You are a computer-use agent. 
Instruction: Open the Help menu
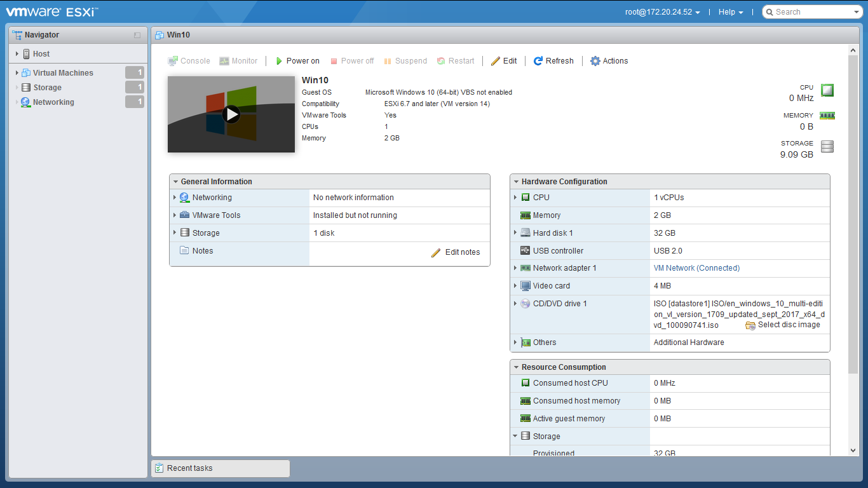[731, 12]
